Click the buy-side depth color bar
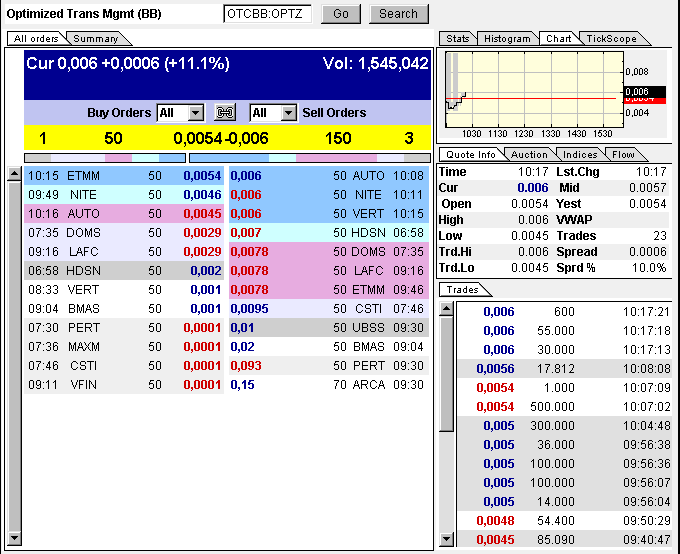The width and height of the screenshot is (680, 554). 103,157
